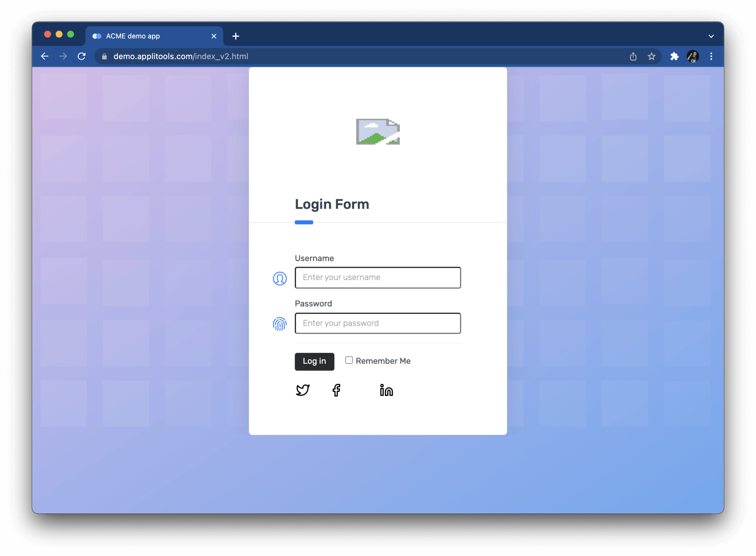The image size is (756, 556).
Task: Click the Enter your username field
Action: [377, 277]
